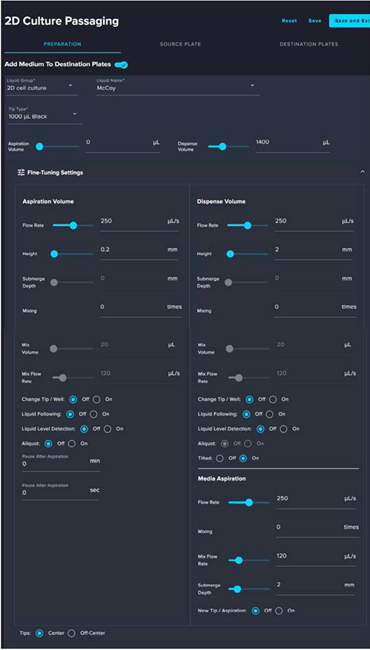The height and width of the screenshot is (650, 370).
Task: Click the Media Aspiration Submerge Depth slider
Action: pyautogui.click(x=249, y=589)
